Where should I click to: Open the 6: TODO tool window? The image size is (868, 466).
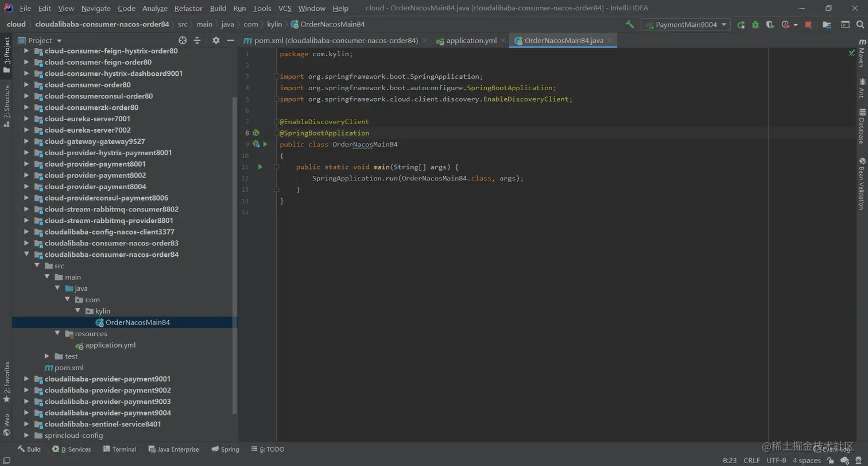(x=268, y=449)
